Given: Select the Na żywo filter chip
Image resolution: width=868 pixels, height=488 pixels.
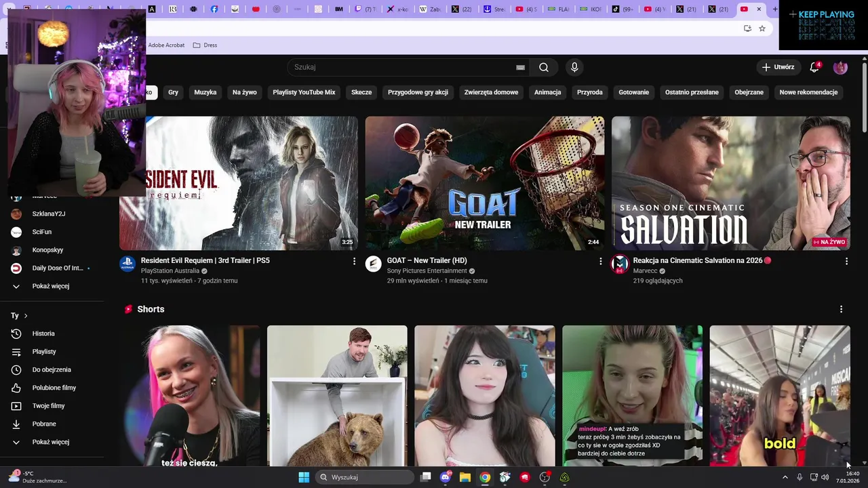Looking at the screenshot, I should (245, 92).
